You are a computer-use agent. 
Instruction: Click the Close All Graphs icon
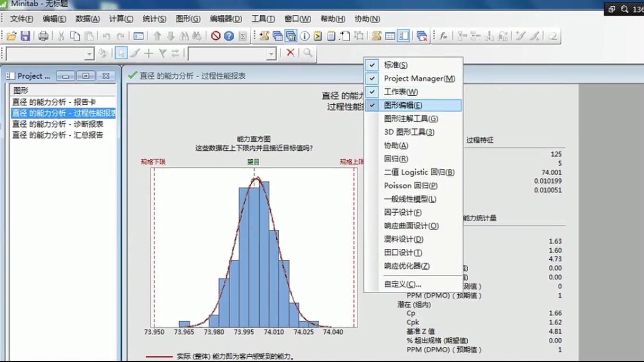coord(422,36)
